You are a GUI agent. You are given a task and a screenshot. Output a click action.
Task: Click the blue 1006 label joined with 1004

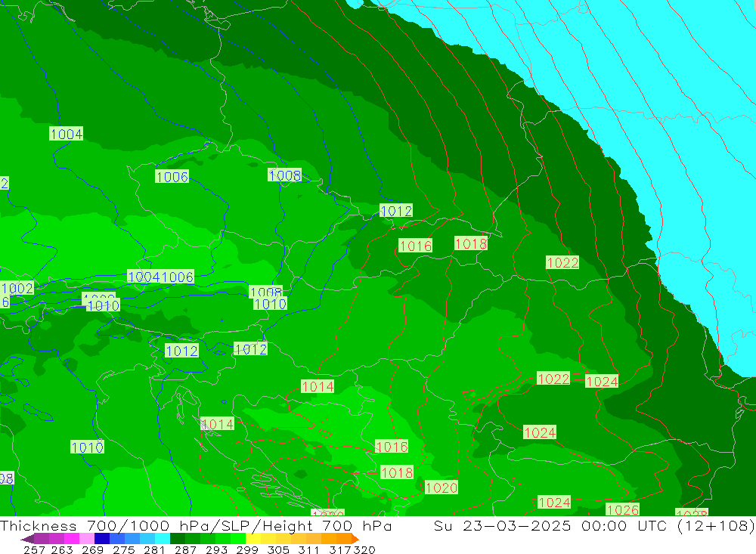coord(178,277)
